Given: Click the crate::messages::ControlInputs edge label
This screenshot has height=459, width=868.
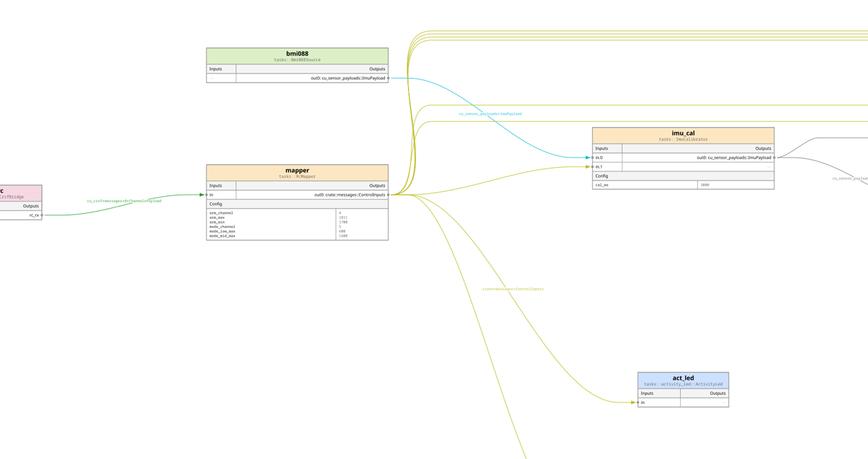Looking at the screenshot, I should click(x=513, y=289).
